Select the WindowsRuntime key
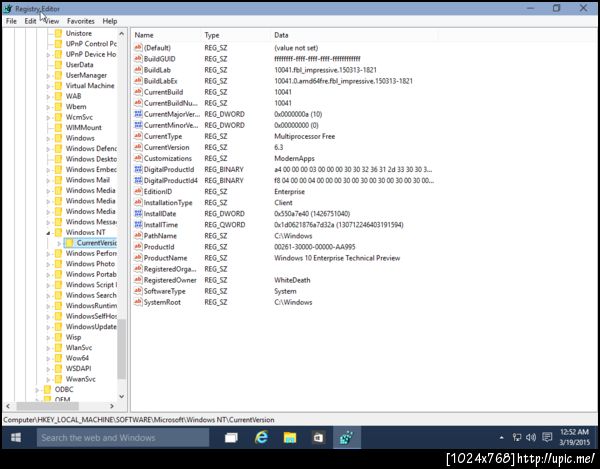This screenshot has width=600, height=469. tap(91, 306)
